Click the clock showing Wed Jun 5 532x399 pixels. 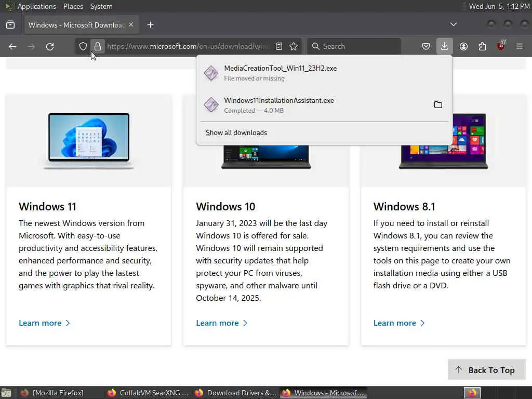(499, 6)
